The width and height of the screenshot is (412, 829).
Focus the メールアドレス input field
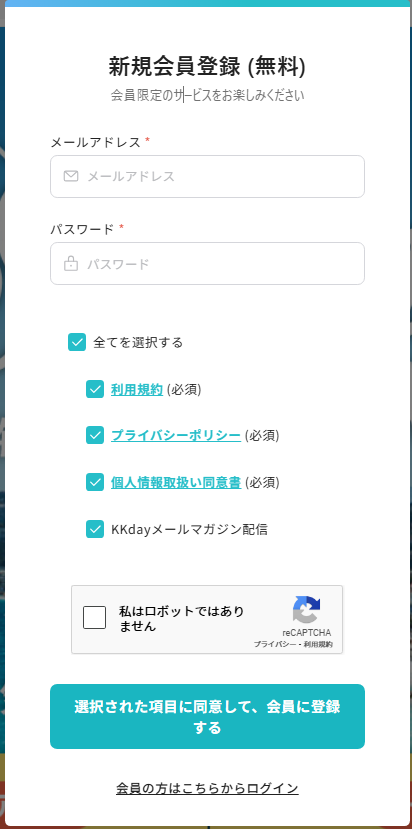(x=207, y=177)
